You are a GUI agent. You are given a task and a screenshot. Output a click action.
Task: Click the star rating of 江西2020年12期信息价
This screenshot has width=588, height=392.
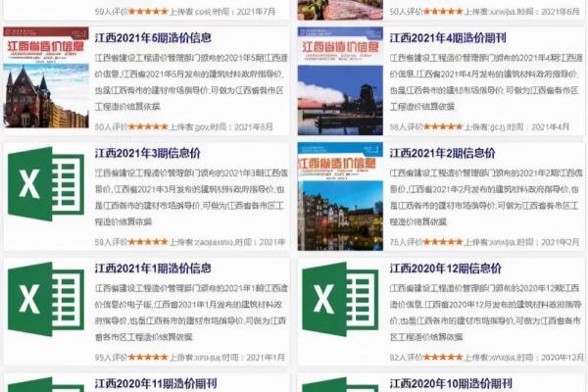tap(443, 357)
